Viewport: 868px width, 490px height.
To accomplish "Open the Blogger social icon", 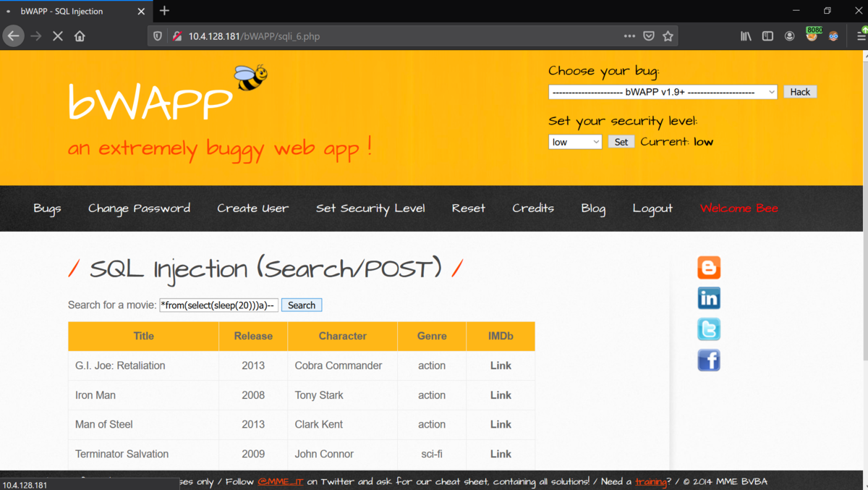I will point(709,268).
